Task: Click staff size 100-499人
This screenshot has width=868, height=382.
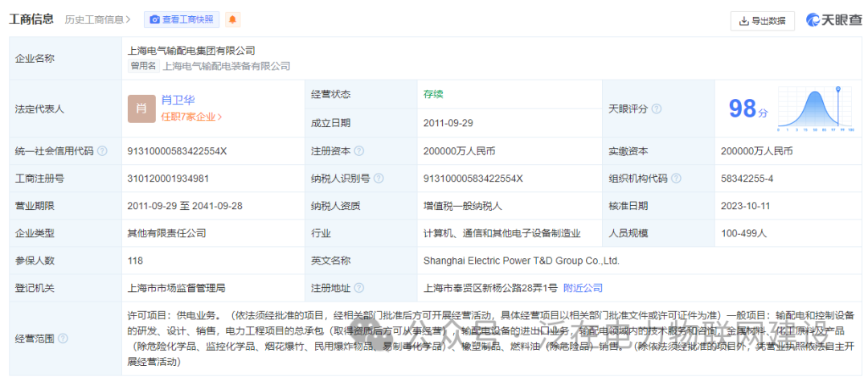Action: click(744, 233)
